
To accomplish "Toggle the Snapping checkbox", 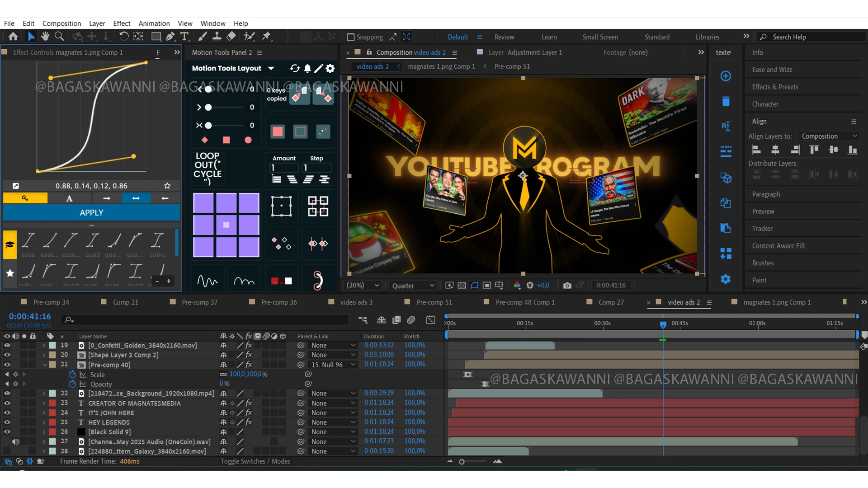I will click(x=351, y=37).
